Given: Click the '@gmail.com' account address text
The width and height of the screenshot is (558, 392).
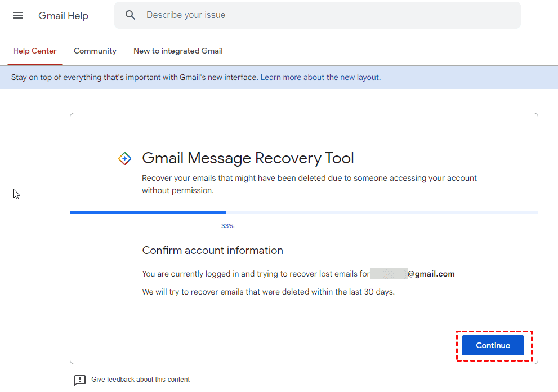Looking at the screenshot, I should click(431, 274).
